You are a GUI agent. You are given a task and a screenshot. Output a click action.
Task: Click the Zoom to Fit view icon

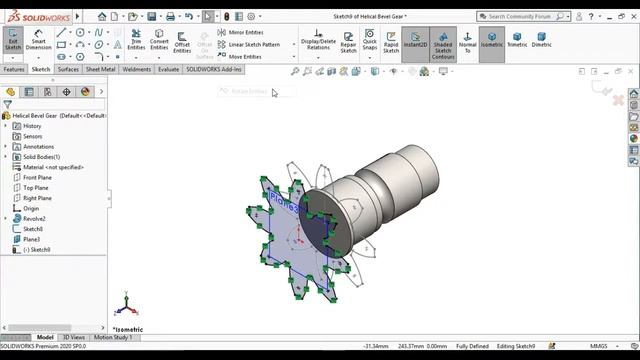[x=295, y=71]
